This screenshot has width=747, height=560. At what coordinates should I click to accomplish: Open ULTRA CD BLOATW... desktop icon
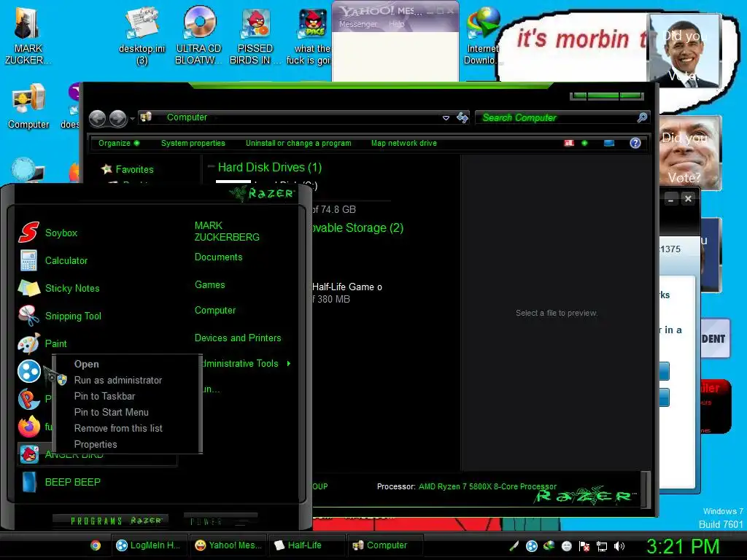pyautogui.click(x=198, y=36)
